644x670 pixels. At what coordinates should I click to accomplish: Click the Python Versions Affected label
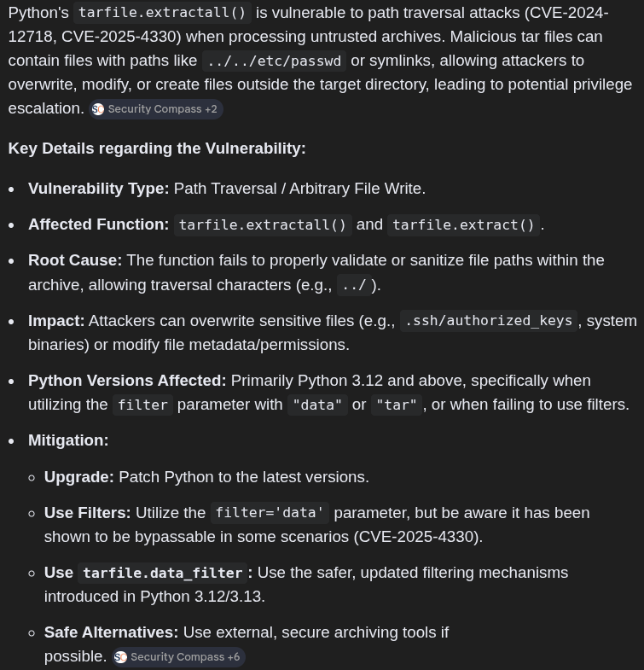pos(127,381)
